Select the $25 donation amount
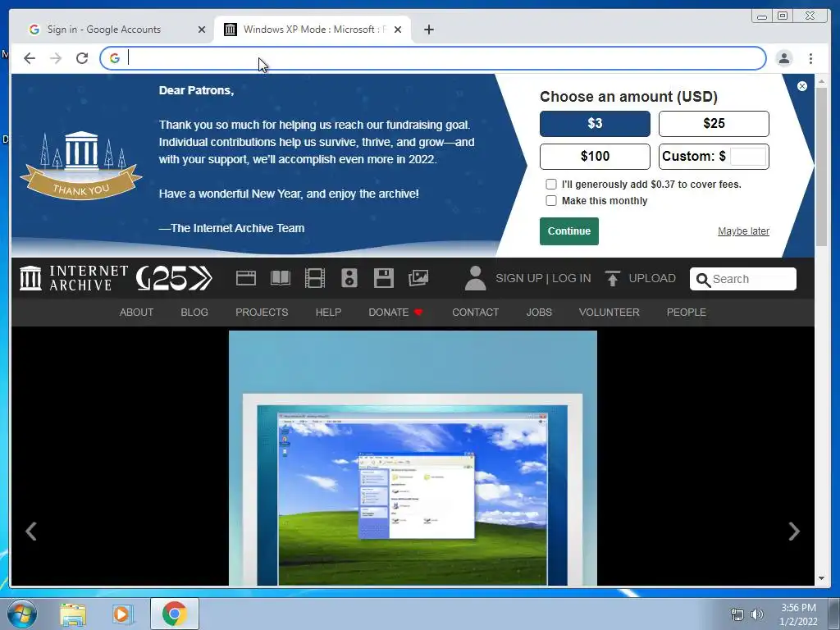The image size is (840, 630). [714, 124]
